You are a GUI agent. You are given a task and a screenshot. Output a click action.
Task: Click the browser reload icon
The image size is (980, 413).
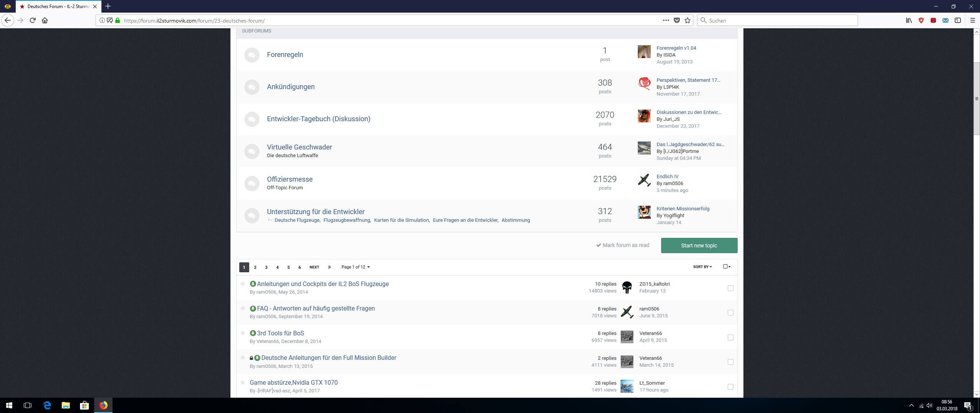[x=33, y=20]
